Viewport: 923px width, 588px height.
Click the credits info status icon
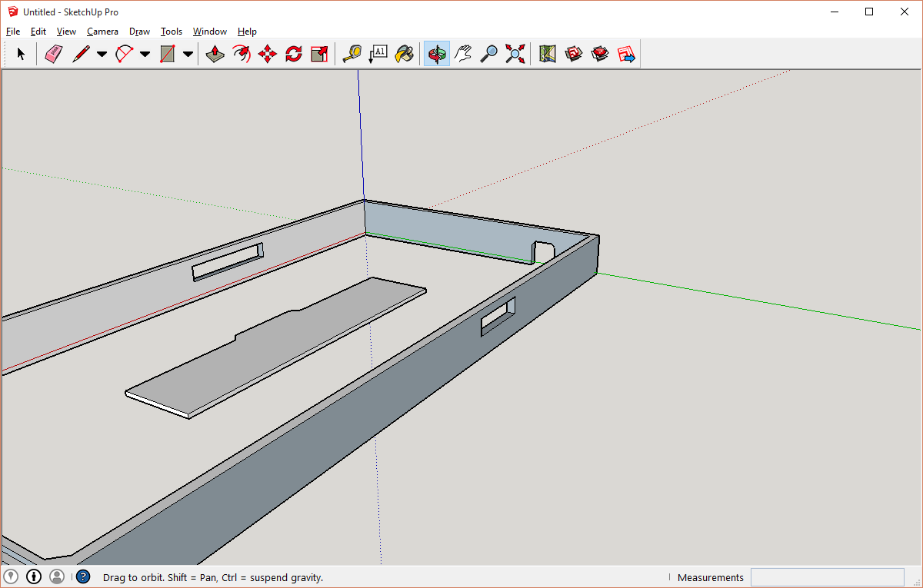[x=34, y=576]
